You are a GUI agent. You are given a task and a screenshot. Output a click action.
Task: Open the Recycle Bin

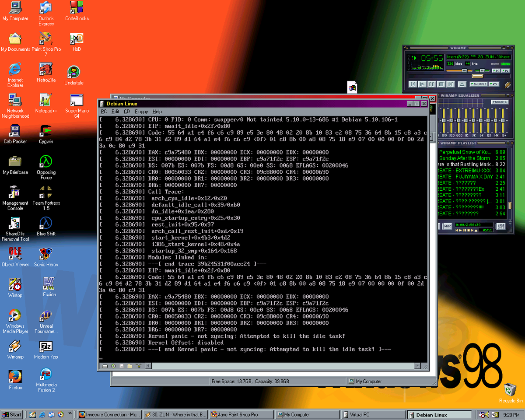pos(511,393)
